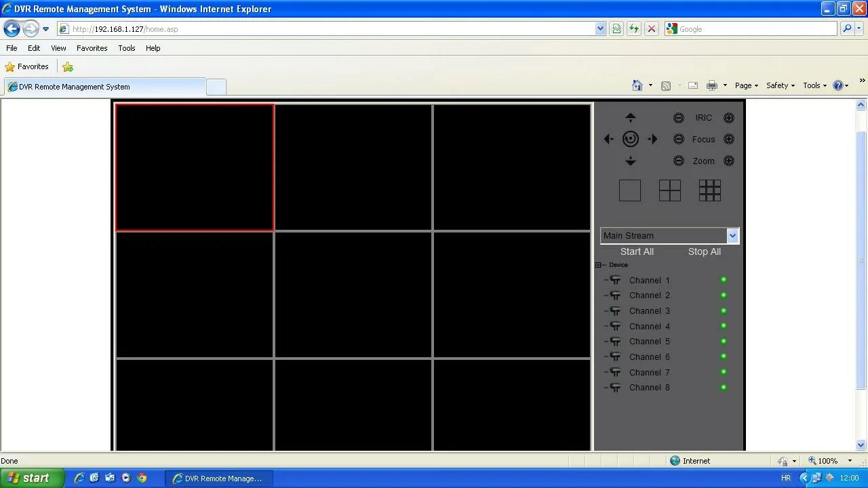Open the Tools menu in menu bar
Screen dimensions: 868x488
tap(126, 48)
